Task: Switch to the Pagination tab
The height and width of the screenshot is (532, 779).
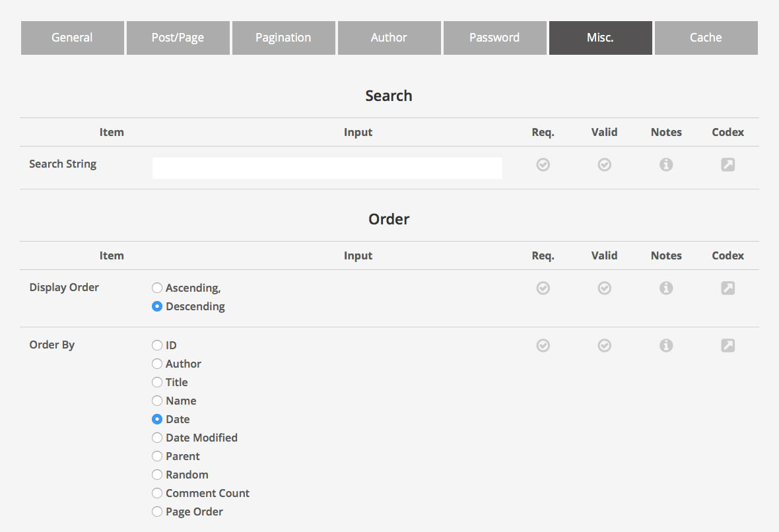Action: point(283,38)
